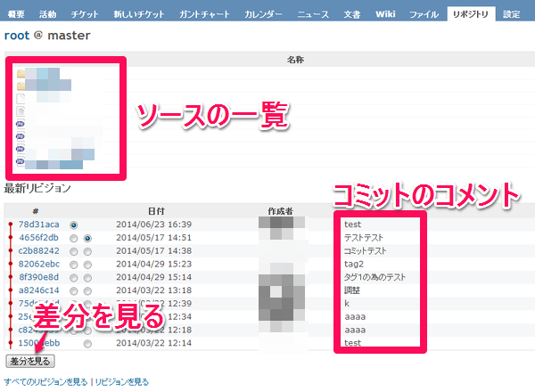Click the second folder icon in source list
This screenshot has width=535, height=392.
21,86
